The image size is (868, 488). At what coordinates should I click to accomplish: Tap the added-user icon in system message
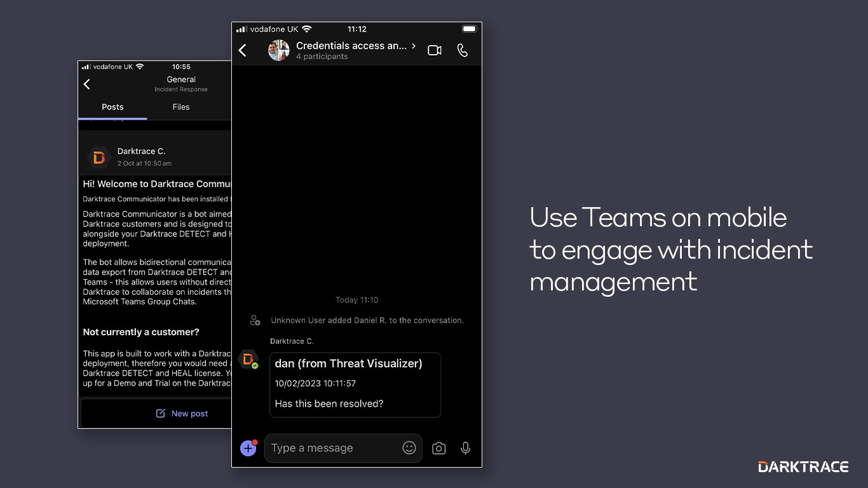(x=255, y=320)
